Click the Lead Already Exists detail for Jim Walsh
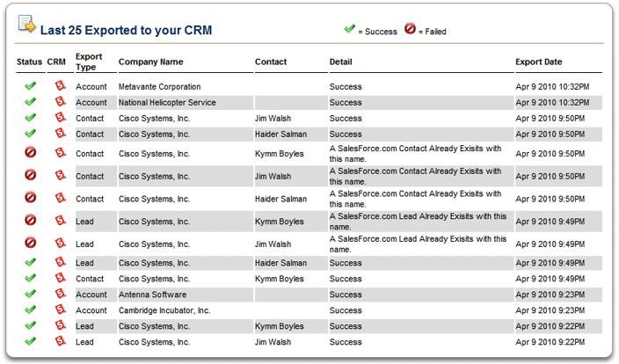This screenshot has width=619, height=364. (418, 244)
